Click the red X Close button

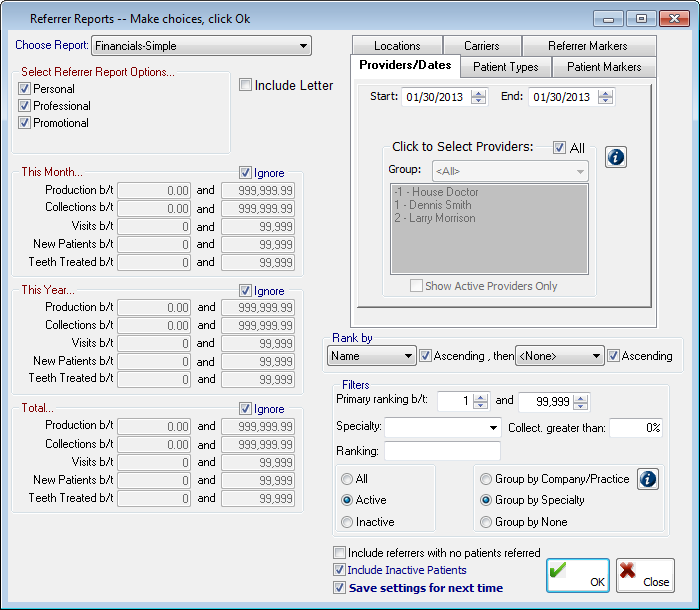[645, 575]
